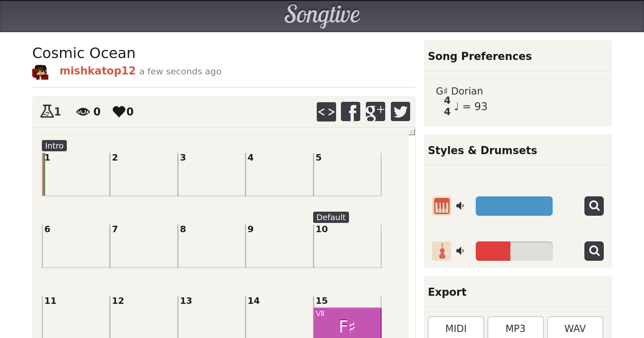Mute the piano track speaker
The width and height of the screenshot is (644, 338).
point(460,206)
